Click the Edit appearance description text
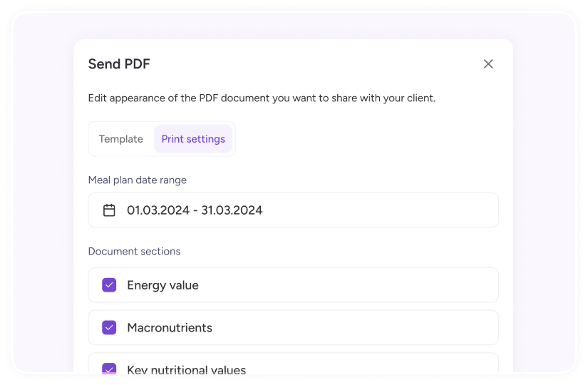Screen dimensions: 588x385 262,98
